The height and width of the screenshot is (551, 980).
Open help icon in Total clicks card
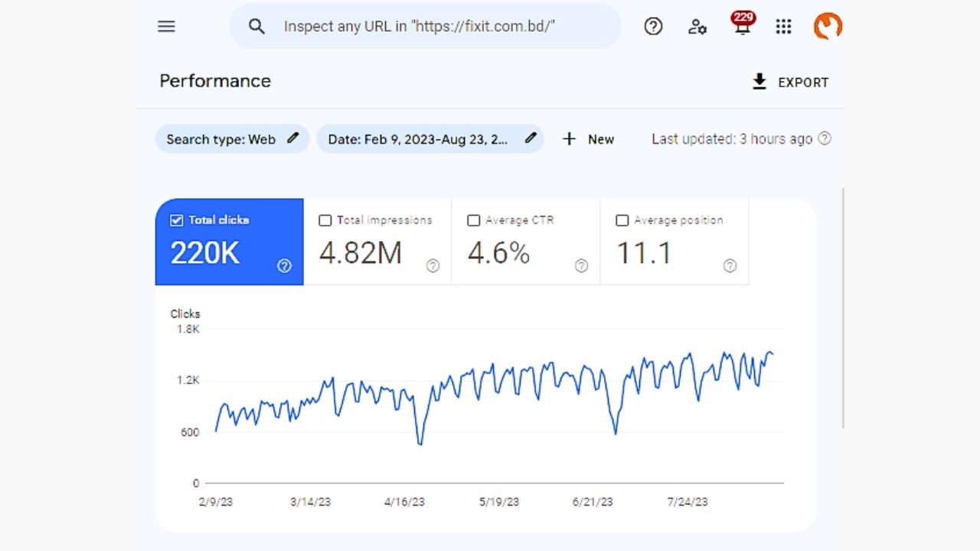284,266
